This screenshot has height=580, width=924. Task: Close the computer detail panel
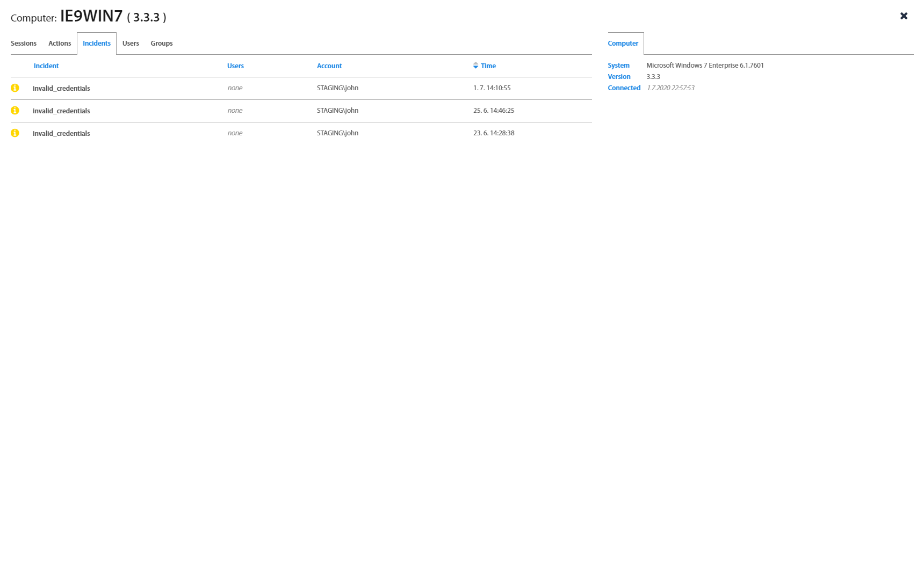[x=904, y=16]
